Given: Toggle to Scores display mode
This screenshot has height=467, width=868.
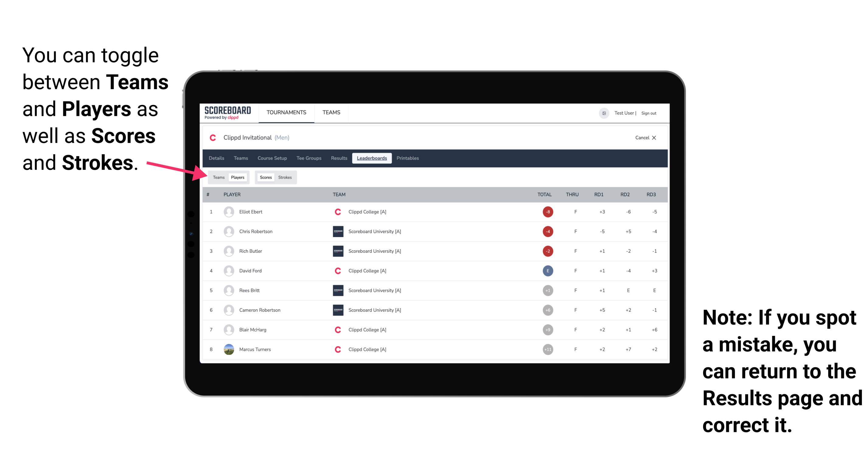Looking at the screenshot, I should [x=265, y=177].
